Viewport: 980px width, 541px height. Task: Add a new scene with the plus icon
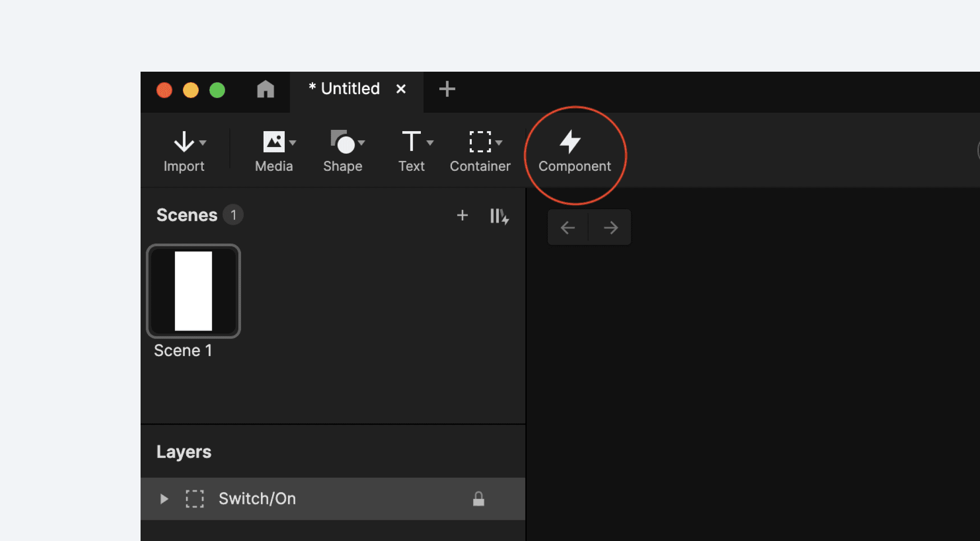[462, 215]
